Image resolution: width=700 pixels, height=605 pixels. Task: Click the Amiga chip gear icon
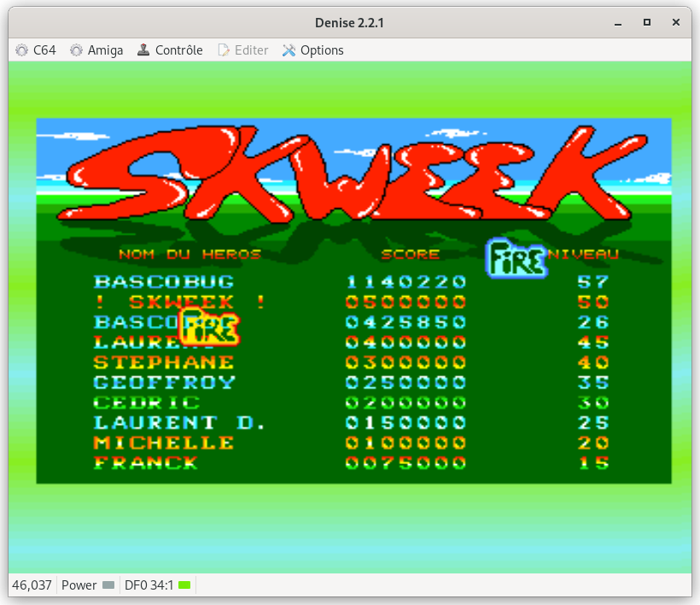[76, 50]
